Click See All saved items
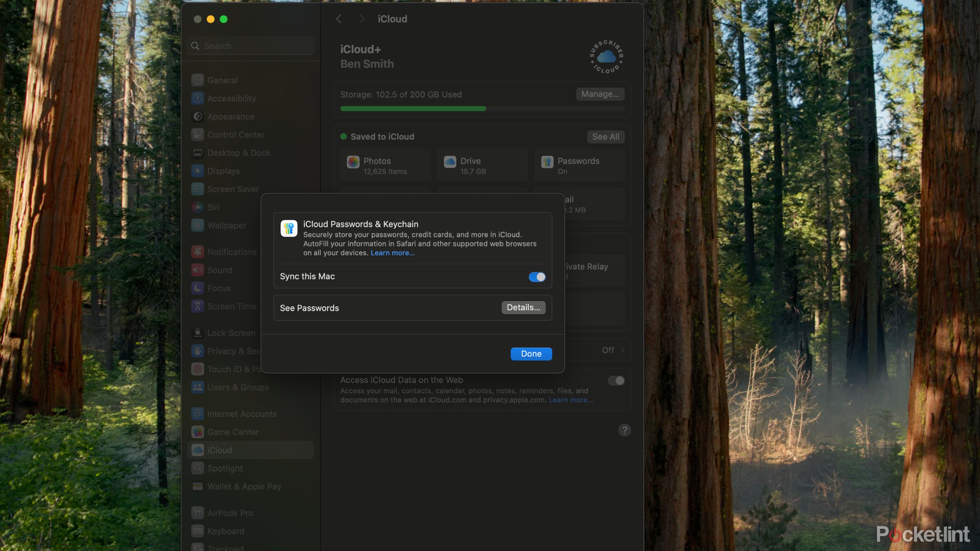The image size is (980, 551). [606, 137]
